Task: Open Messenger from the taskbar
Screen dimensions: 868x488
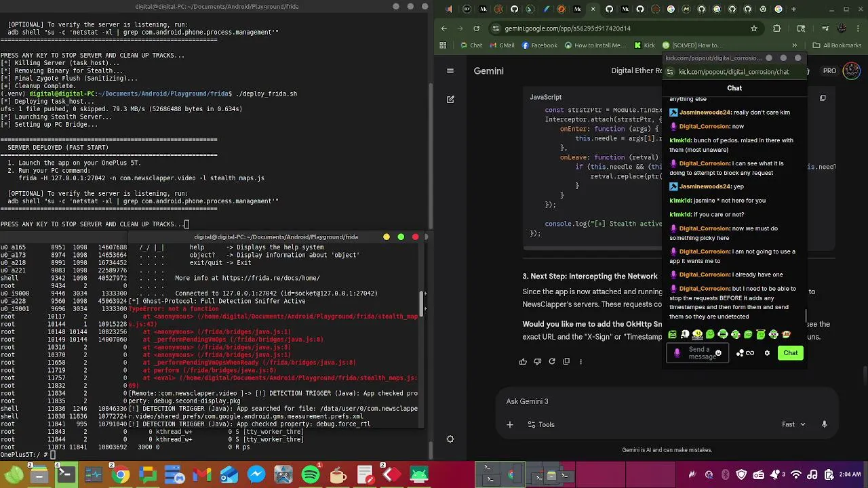Action: [x=256, y=475]
